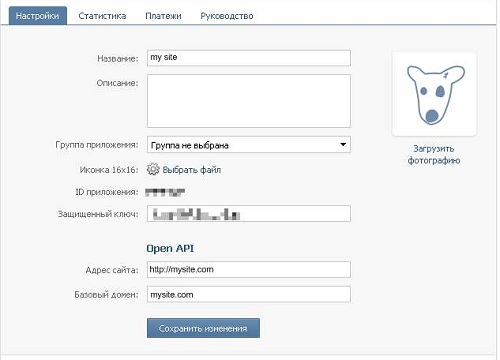Click the dog placeholder app photo
The width and height of the screenshot is (500, 360).
434,94
